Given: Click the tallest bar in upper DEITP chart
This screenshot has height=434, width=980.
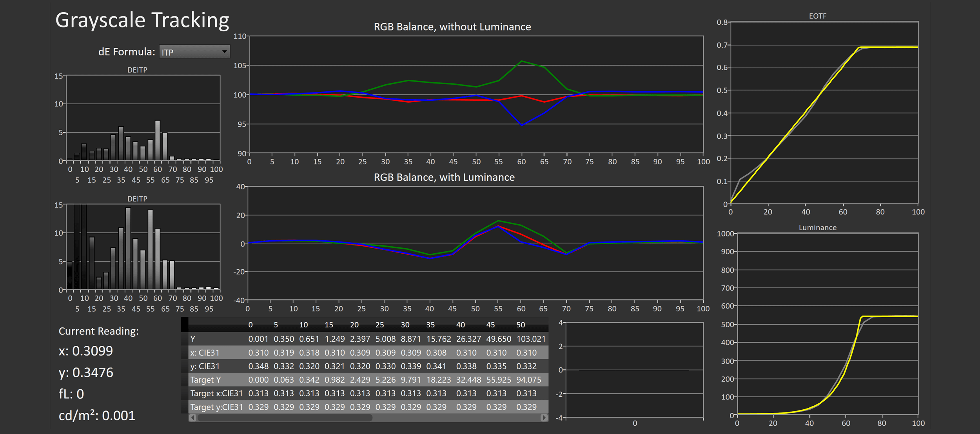Looking at the screenshot, I should [158, 140].
